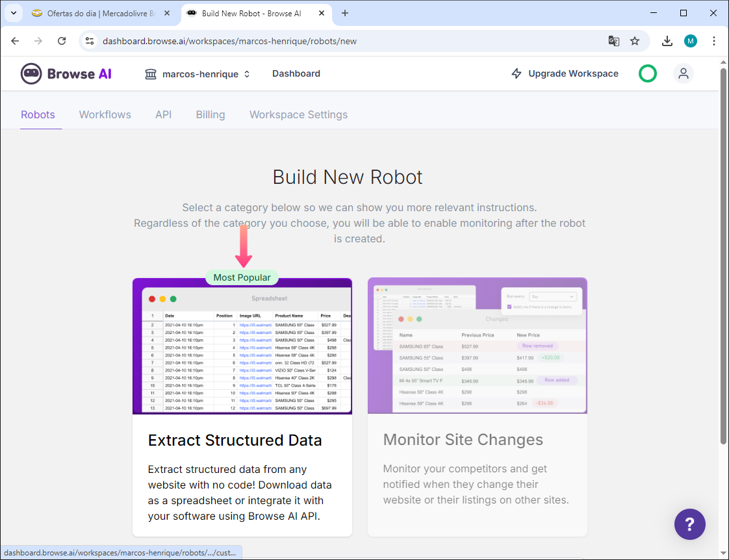The width and height of the screenshot is (729, 560).
Task: Open the site information icon in address bar
Action: (x=90, y=41)
